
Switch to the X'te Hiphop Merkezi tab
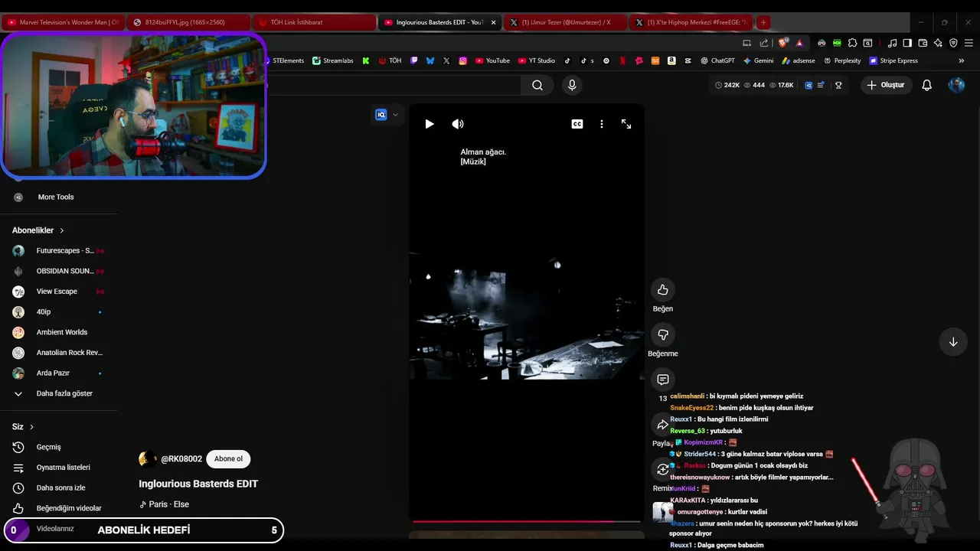[691, 22]
